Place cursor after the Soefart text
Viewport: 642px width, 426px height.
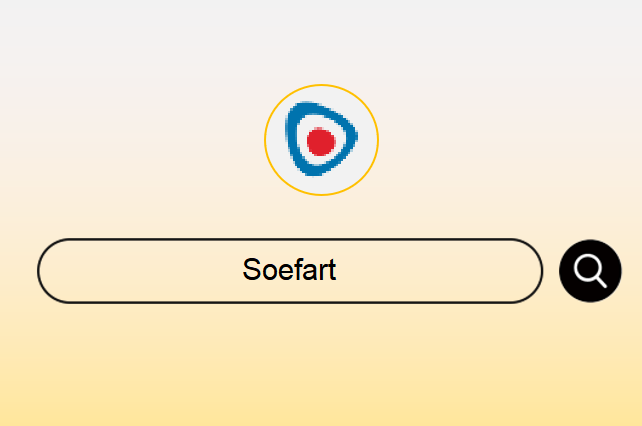[337, 270]
